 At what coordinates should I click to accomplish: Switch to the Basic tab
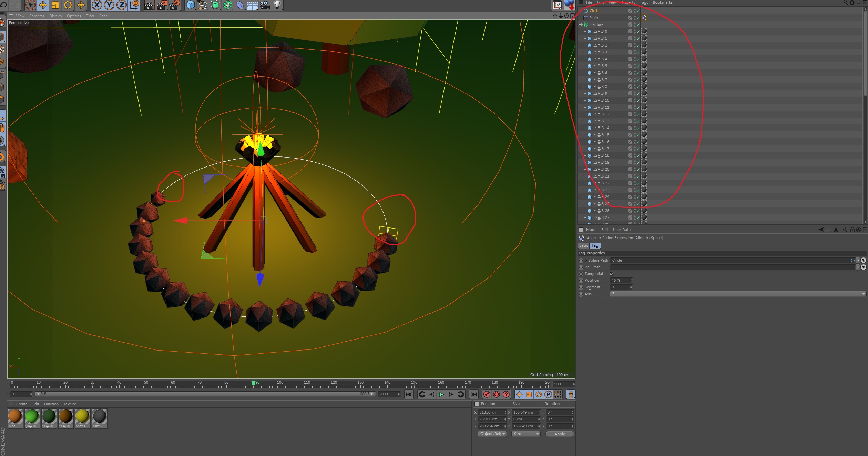583,246
